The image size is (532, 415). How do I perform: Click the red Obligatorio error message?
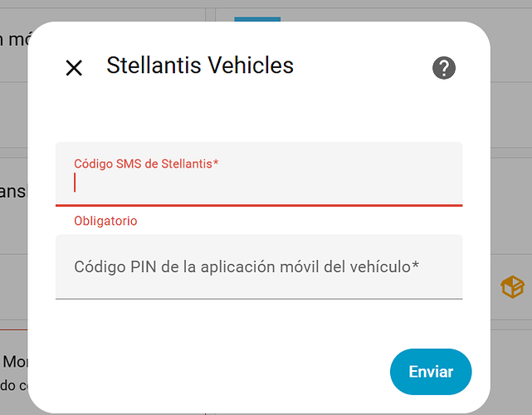[x=105, y=221]
